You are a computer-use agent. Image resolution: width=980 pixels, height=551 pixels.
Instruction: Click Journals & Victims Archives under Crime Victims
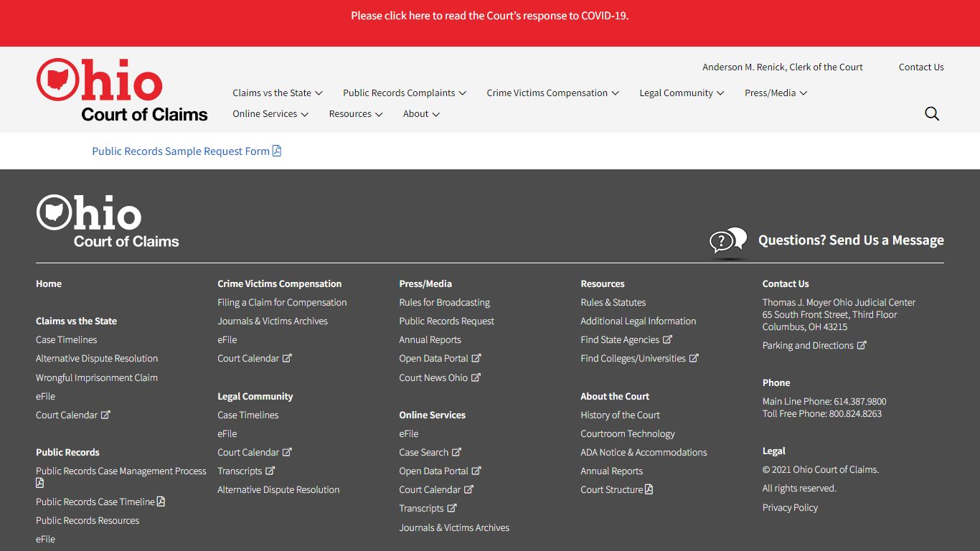coord(273,321)
